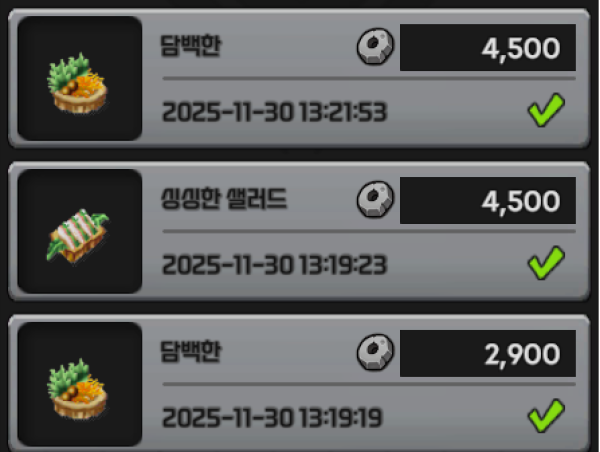
Task: Click green checkmark for 13:21:53 entry
Action: [x=546, y=110]
